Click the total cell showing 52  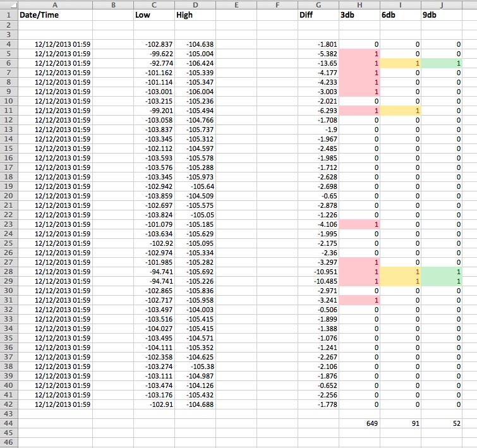pos(442,423)
